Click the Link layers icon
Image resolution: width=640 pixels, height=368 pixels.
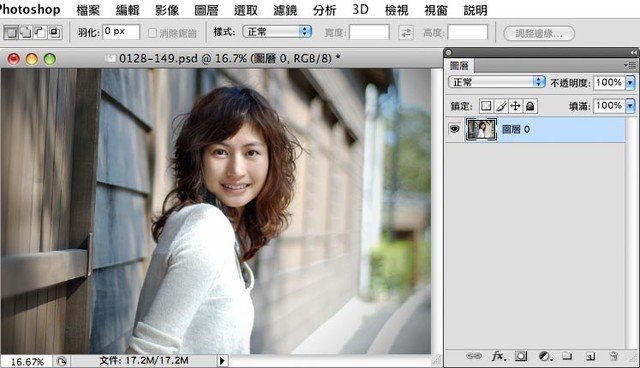tap(473, 356)
